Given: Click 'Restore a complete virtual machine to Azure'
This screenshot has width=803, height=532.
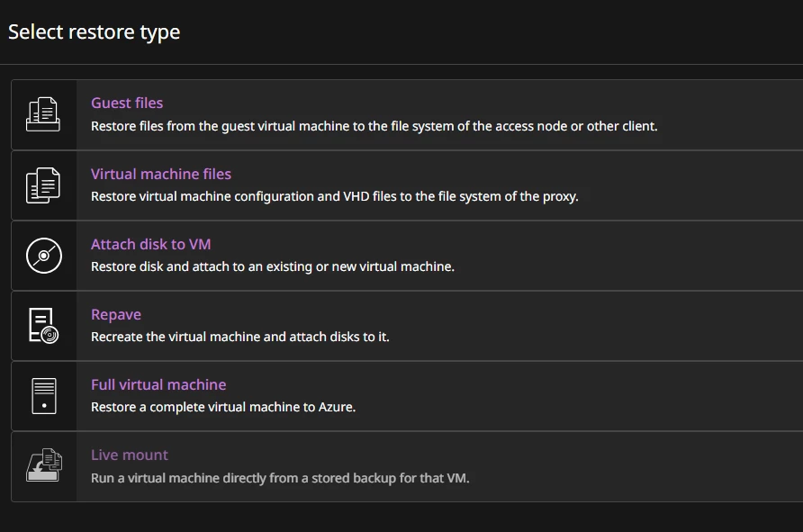Looking at the screenshot, I should click(223, 407).
